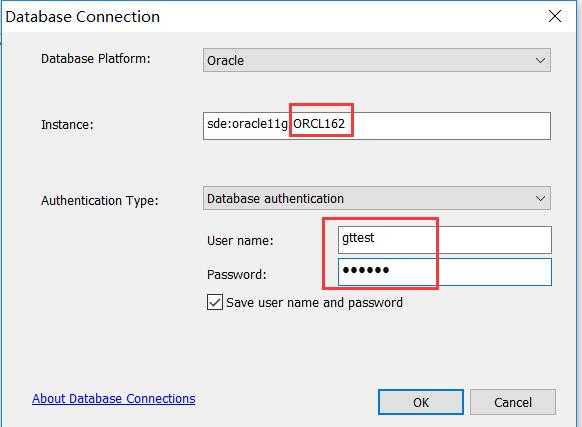The height and width of the screenshot is (427, 582).
Task: Click the 'Save user name and password' label
Action: (x=314, y=303)
